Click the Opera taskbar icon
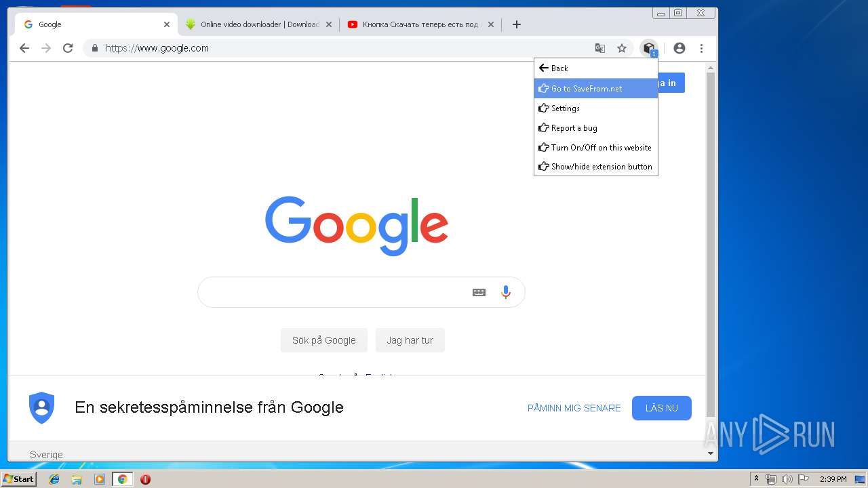The image size is (868, 488). (145, 479)
